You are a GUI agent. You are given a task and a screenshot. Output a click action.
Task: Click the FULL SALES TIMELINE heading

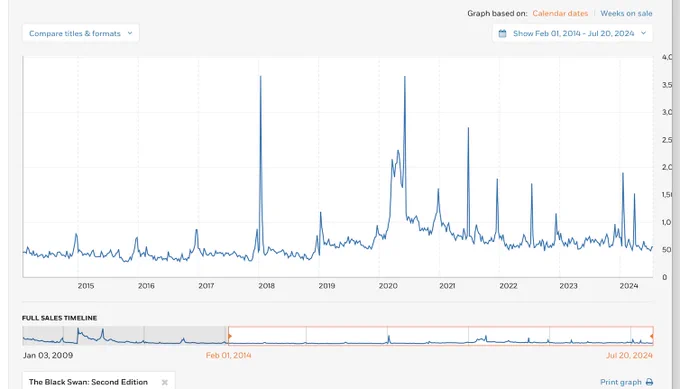tap(59, 318)
